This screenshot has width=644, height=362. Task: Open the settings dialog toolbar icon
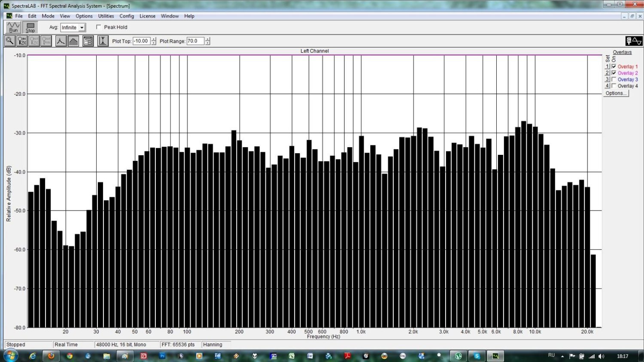point(88,41)
